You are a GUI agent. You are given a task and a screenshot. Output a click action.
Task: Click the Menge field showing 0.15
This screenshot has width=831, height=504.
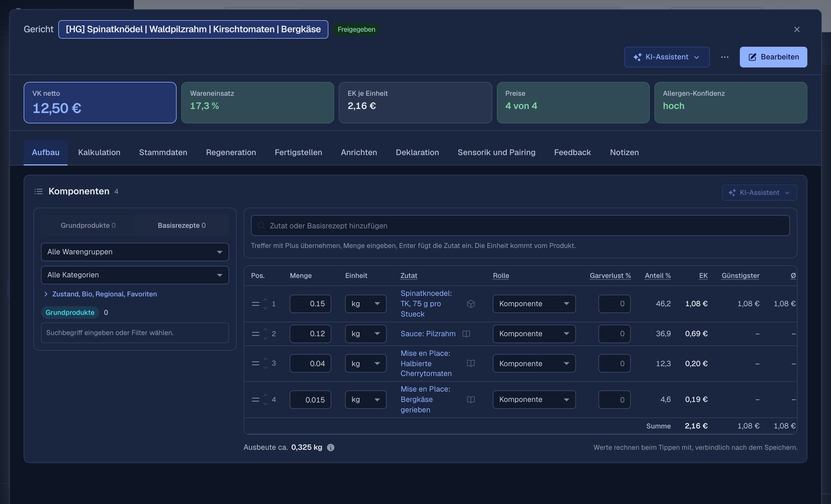(x=310, y=304)
